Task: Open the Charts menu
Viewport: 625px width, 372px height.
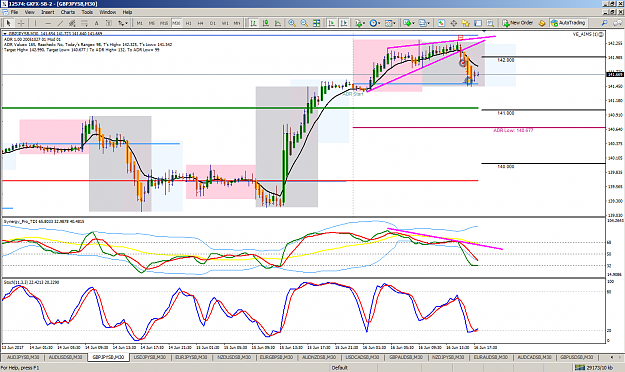Action: pos(68,12)
